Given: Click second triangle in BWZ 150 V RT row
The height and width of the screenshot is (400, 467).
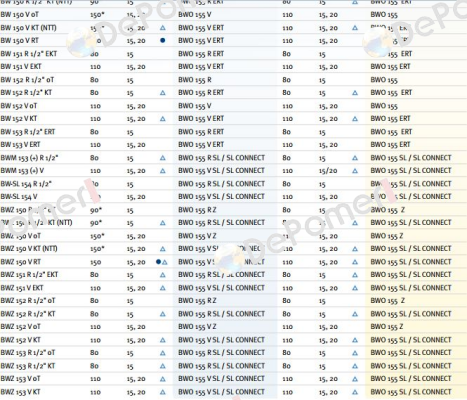Looking at the screenshot, I should (355, 262).
